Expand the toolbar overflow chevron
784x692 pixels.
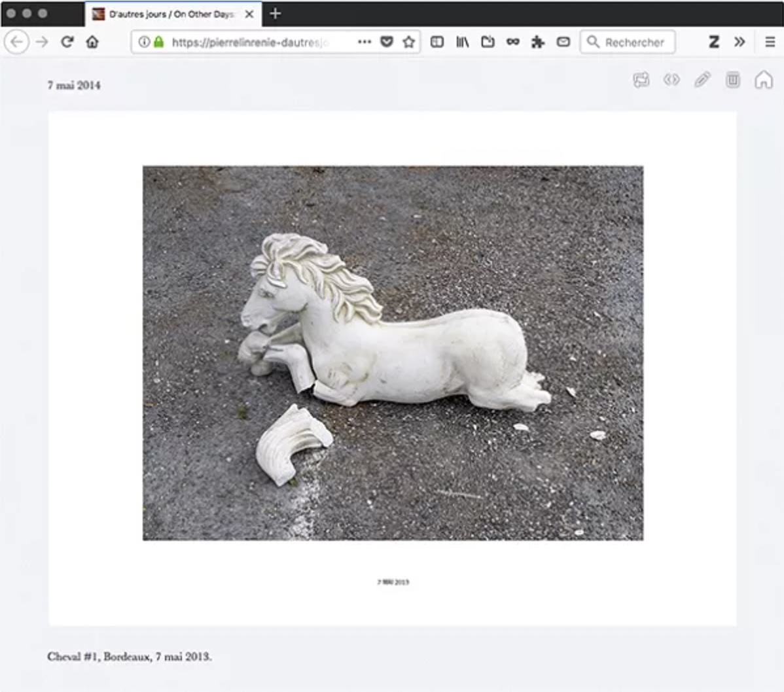click(739, 42)
